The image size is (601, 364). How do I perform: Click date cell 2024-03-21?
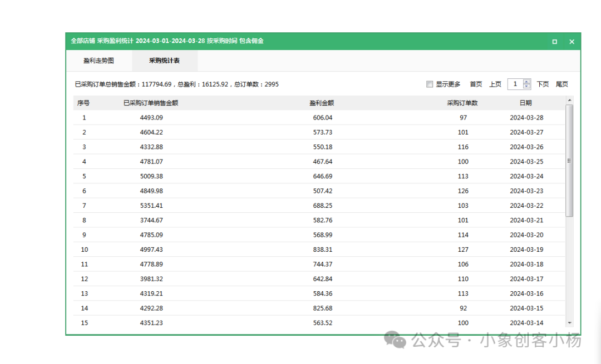526,221
